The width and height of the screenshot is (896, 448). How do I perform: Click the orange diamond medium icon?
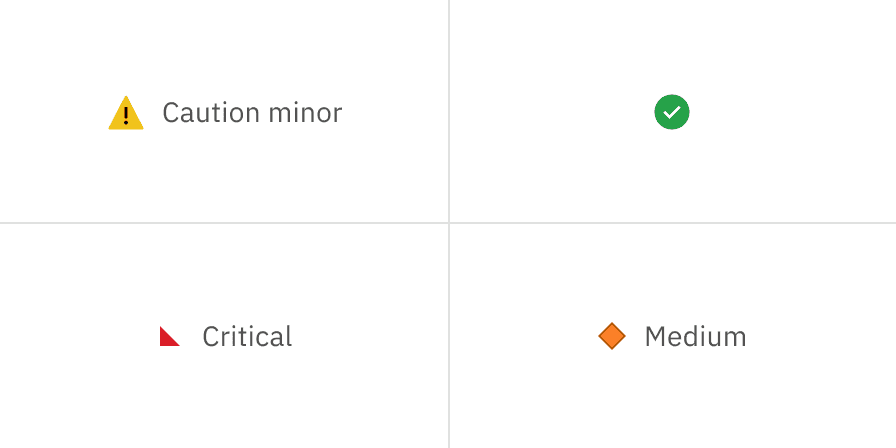(611, 336)
